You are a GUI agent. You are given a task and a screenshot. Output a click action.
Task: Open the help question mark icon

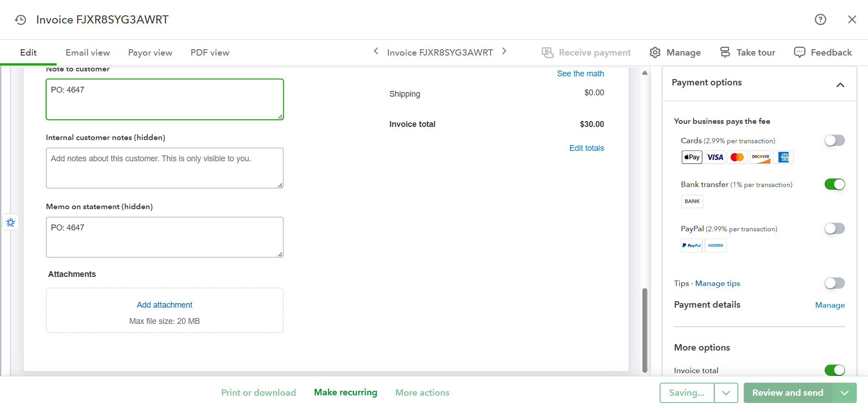[x=820, y=19]
